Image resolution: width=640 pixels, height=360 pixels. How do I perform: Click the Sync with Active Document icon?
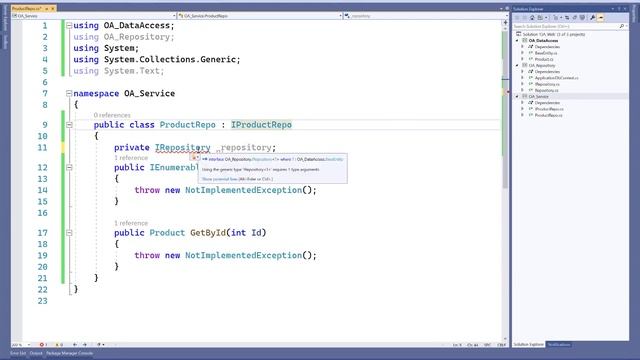click(567, 18)
